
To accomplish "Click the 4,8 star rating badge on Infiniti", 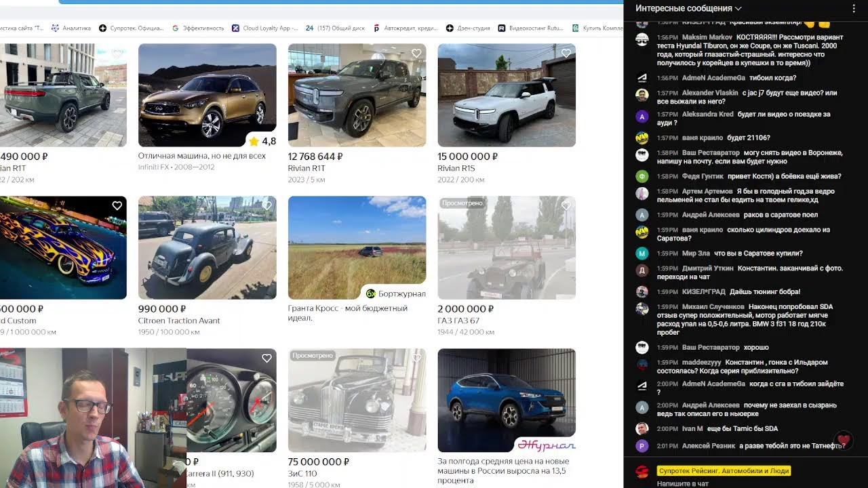I will coord(262,141).
